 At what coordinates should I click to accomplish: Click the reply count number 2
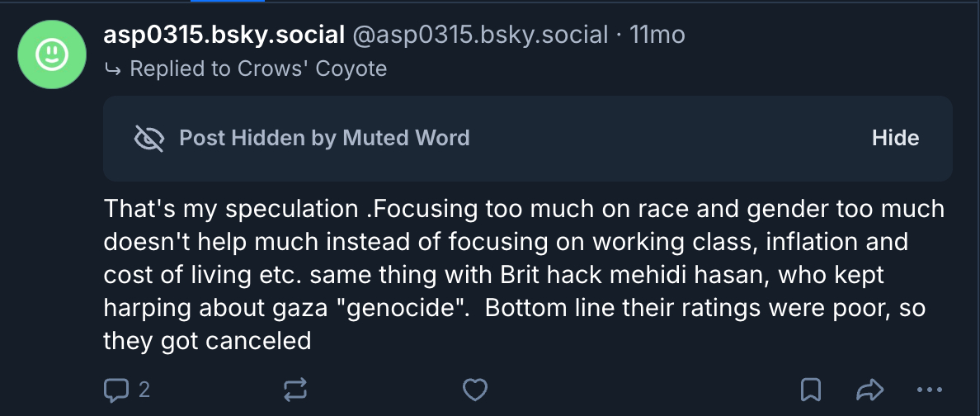point(144,390)
